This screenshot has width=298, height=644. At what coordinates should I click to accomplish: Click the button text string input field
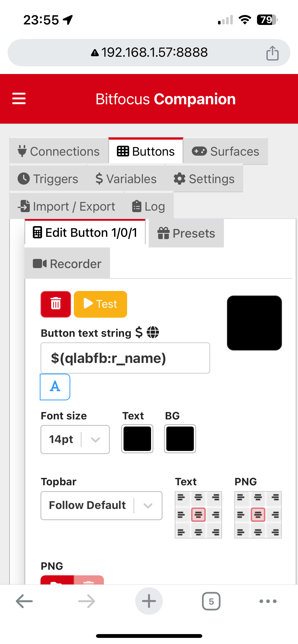point(125,358)
